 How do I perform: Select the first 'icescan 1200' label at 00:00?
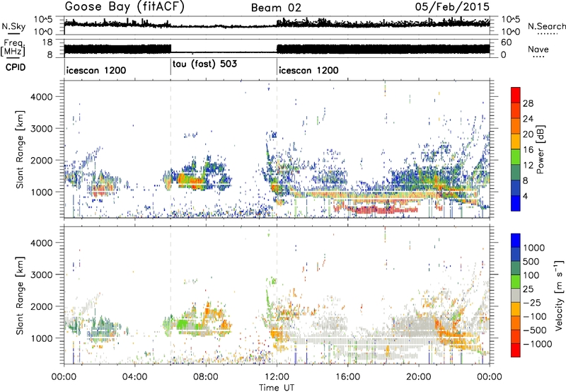[96, 70]
